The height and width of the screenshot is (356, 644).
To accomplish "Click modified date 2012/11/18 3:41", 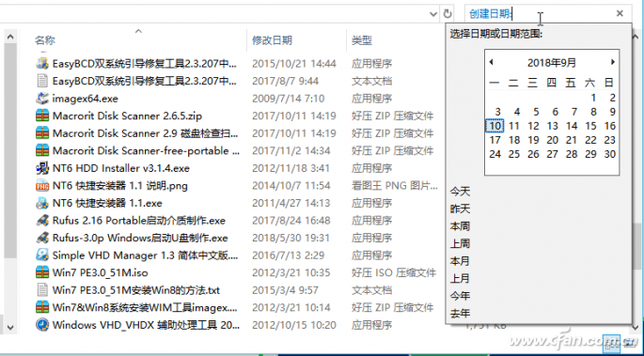I will click(x=291, y=168).
